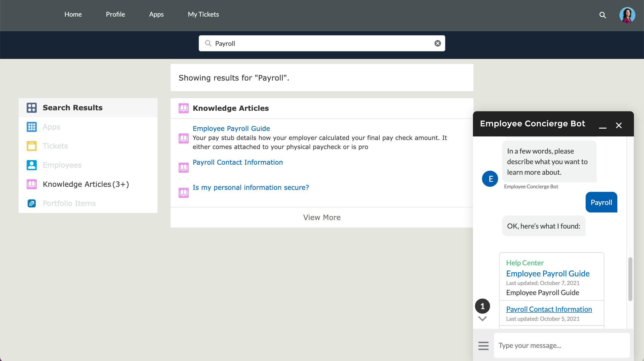The image size is (644, 361).
Task: Select Knowledge Articles (3+) filter
Action: pyautogui.click(x=86, y=184)
